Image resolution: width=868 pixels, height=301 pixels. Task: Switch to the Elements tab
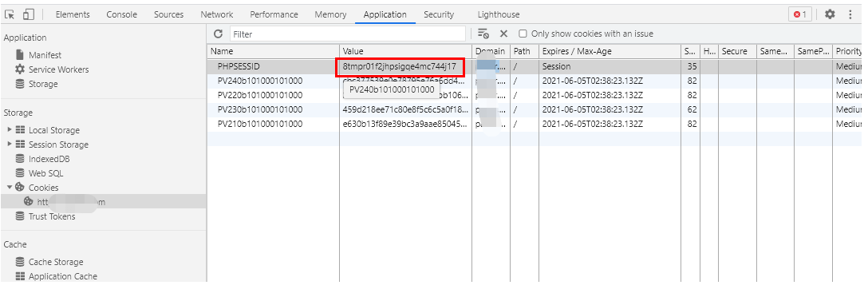pyautogui.click(x=73, y=14)
